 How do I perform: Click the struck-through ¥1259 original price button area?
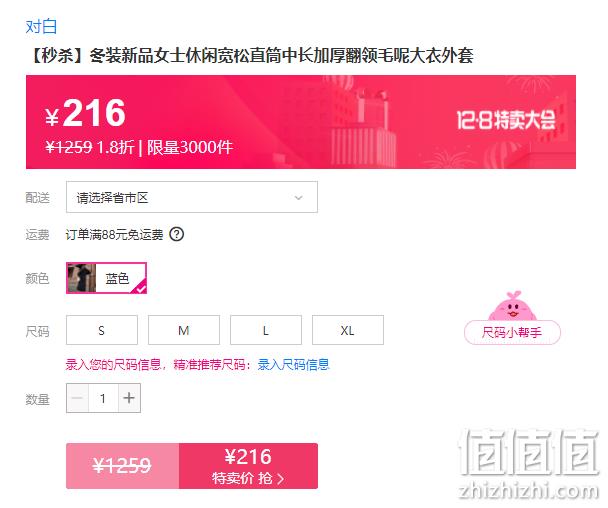123,466
